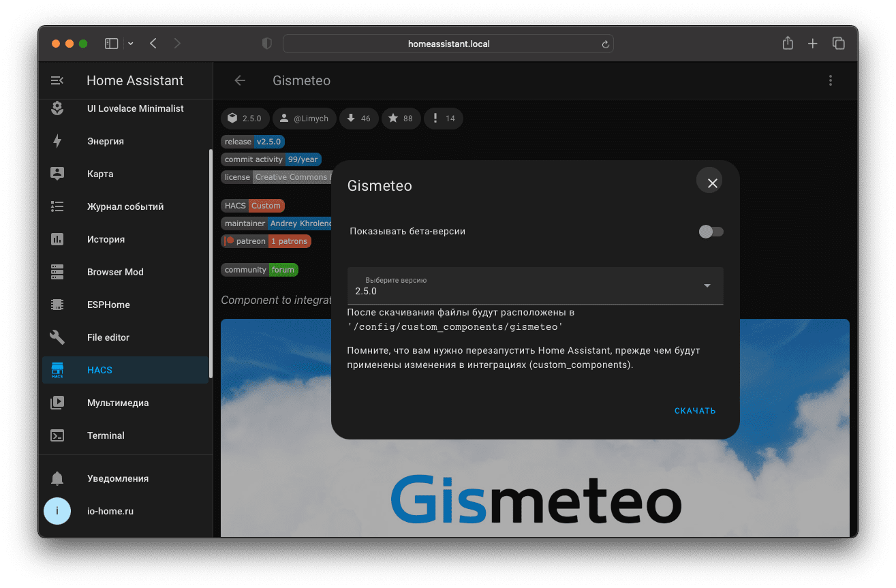This screenshot has height=588, width=896.
Task: Open the release v2.5.0 badge
Action: [x=253, y=142]
